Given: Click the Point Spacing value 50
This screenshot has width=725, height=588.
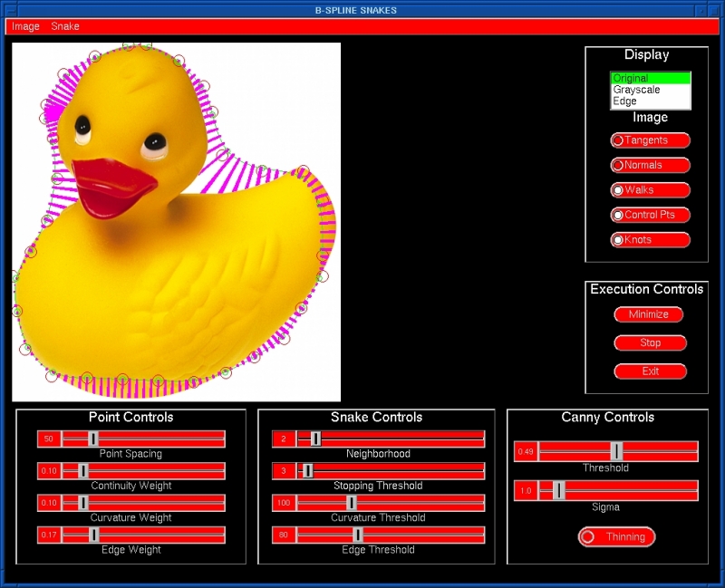Looking at the screenshot, I should 49,439.
